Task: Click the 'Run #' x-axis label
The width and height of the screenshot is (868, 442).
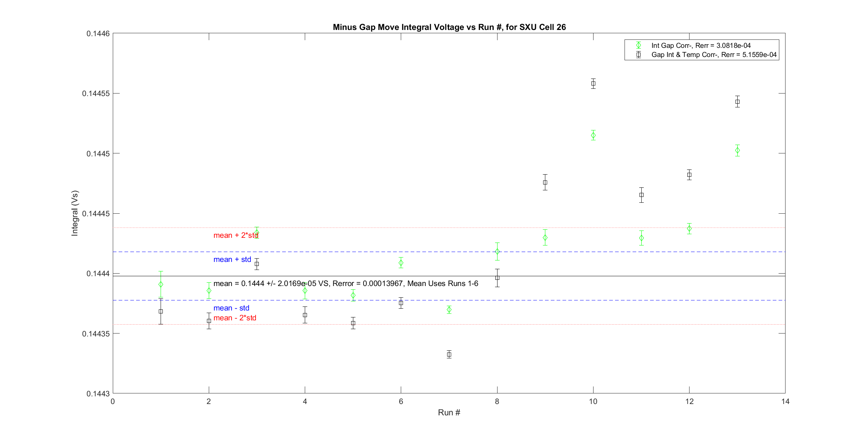Action: (449, 412)
